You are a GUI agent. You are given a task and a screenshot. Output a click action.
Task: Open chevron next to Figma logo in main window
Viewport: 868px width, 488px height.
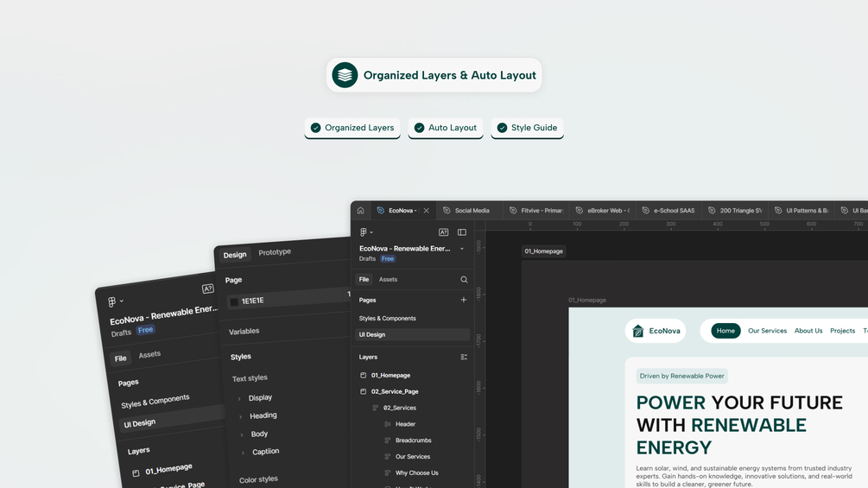click(371, 232)
